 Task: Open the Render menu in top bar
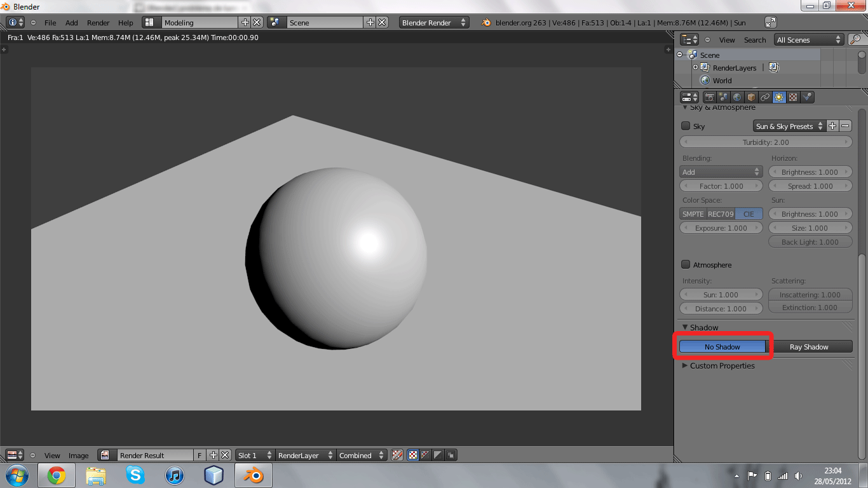98,23
